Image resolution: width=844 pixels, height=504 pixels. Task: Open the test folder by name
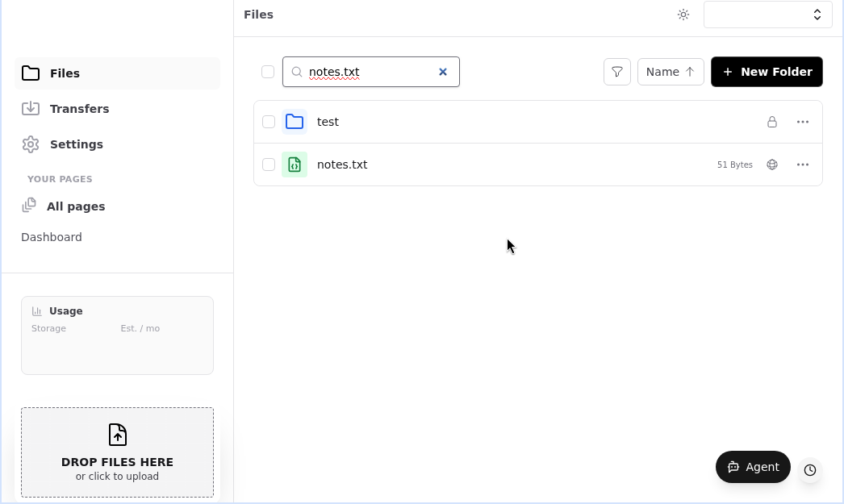[x=328, y=122]
